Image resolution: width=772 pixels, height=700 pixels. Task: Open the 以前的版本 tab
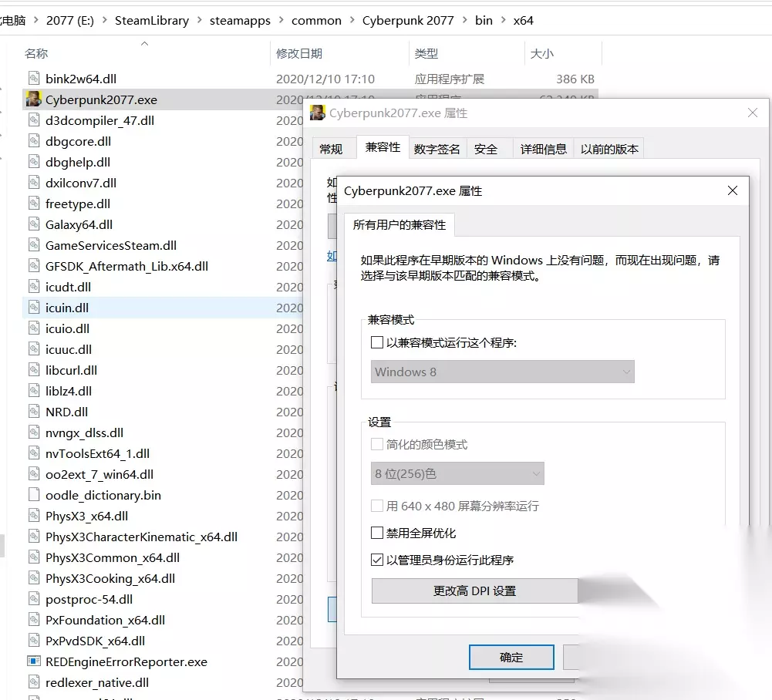point(609,149)
